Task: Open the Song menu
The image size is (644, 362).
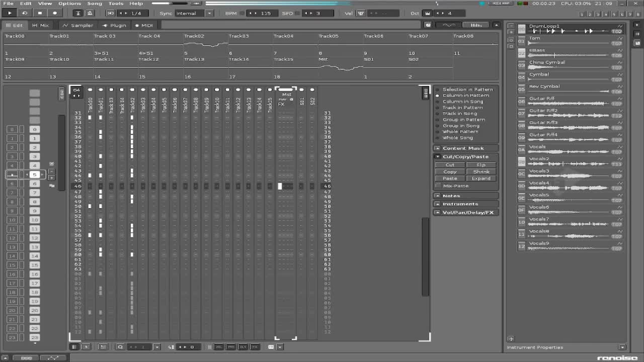Action: pos(95,4)
